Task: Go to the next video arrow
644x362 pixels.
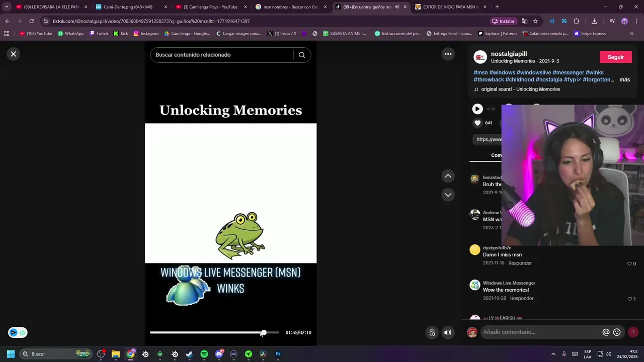Action: click(448, 195)
